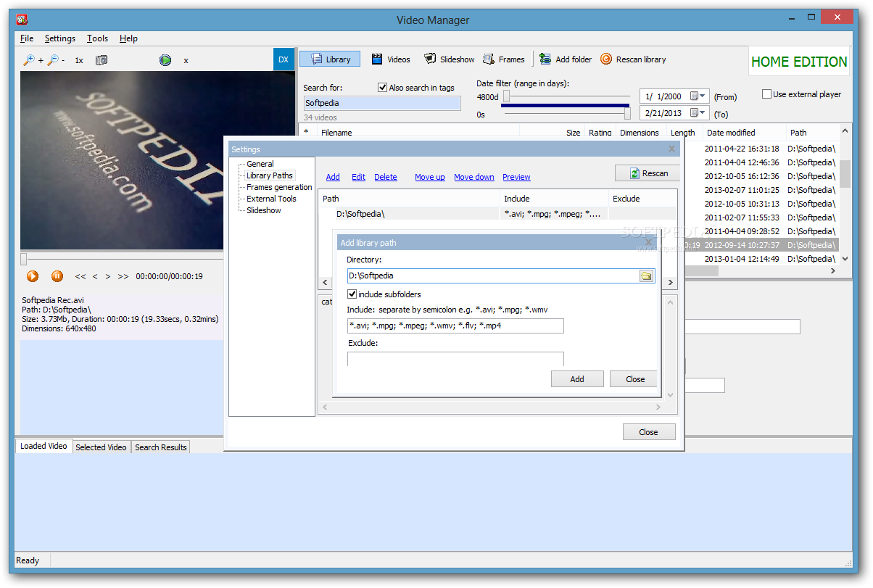Viewport: 873px width, 588px height.
Task: Open the Help menu
Action: [x=128, y=38]
